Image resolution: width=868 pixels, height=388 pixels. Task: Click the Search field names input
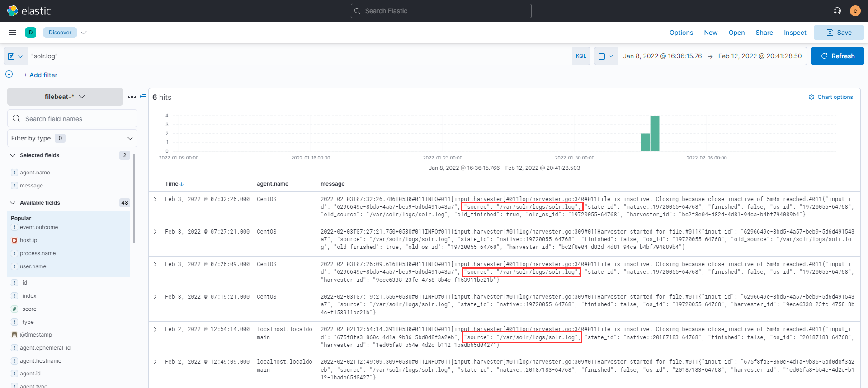pos(72,118)
